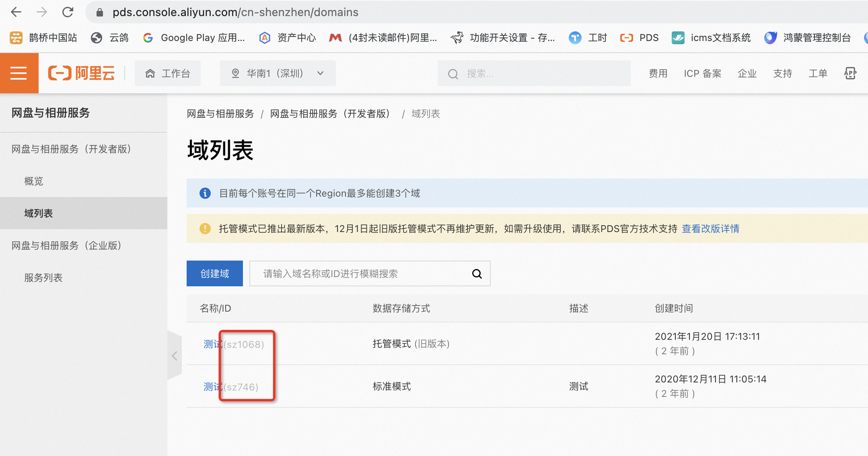Open the 工作台 workbench button
This screenshot has width=868, height=456.
[x=168, y=73]
